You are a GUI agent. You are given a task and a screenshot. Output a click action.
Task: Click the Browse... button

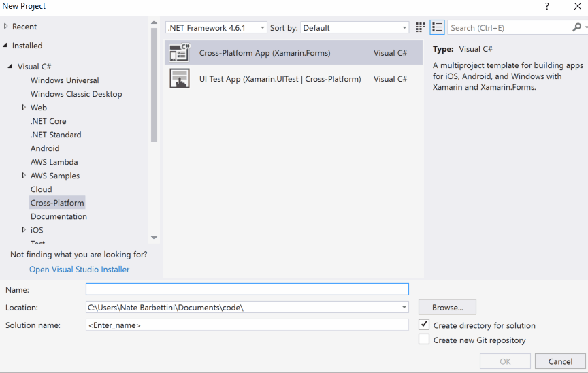pyautogui.click(x=447, y=307)
